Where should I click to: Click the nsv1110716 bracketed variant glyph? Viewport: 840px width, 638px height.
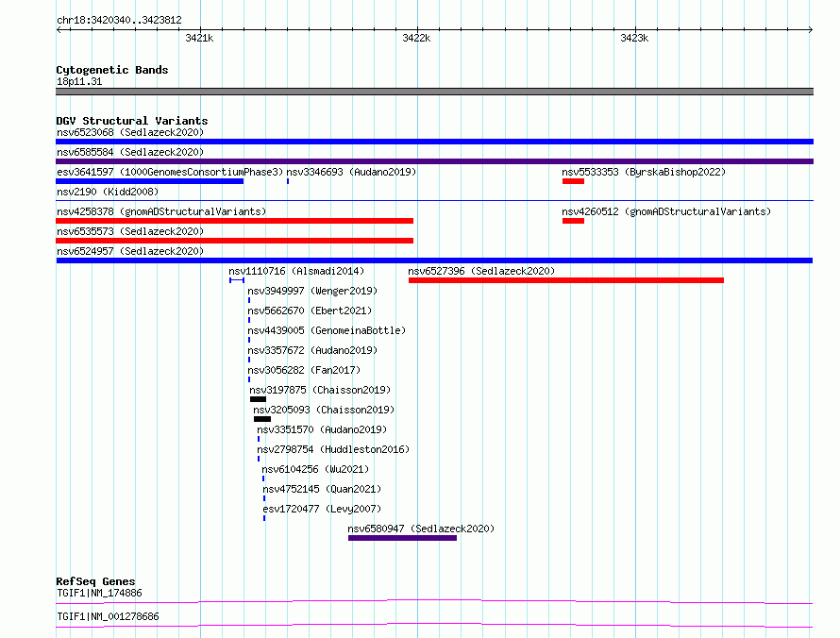(x=237, y=280)
